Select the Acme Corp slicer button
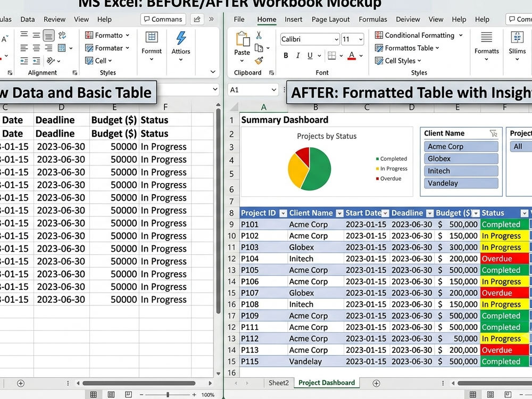 461,147
